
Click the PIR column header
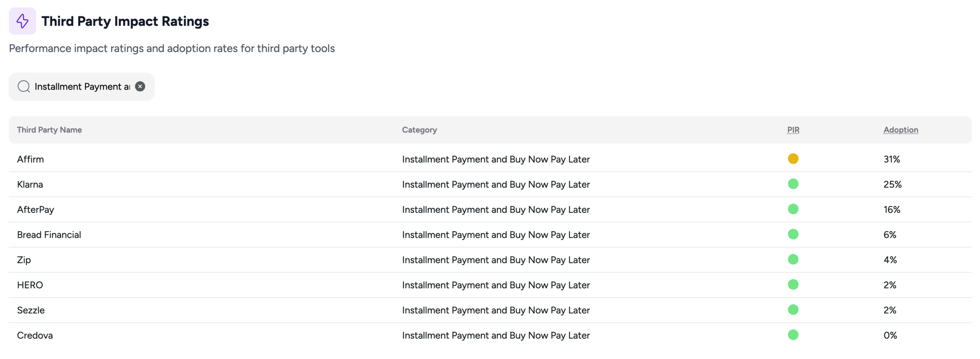[793, 130]
